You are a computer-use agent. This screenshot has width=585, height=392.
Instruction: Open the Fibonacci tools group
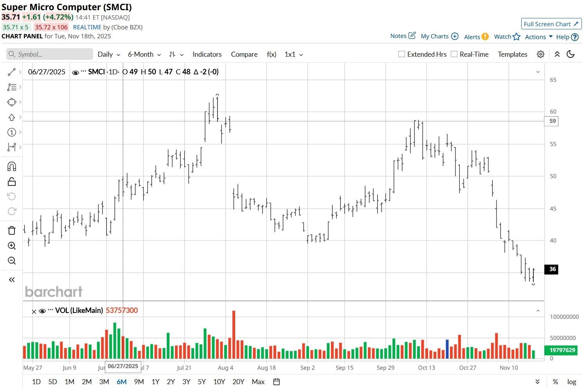coord(12,87)
